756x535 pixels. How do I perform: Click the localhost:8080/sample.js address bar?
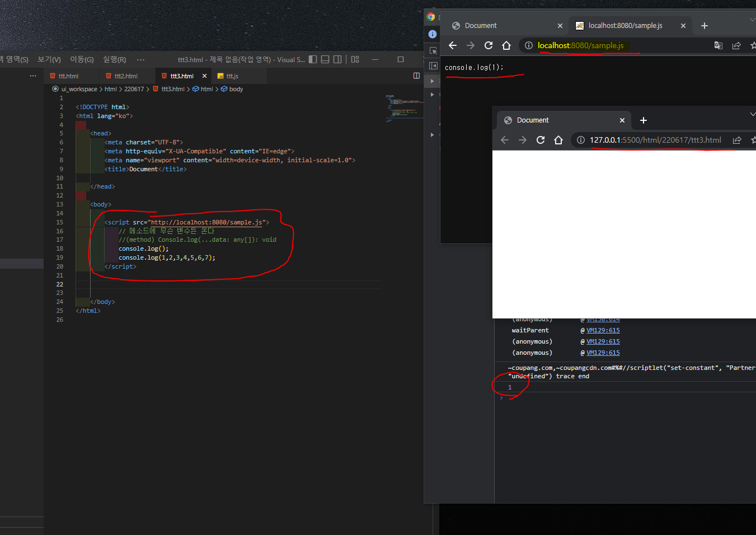click(x=580, y=45)
